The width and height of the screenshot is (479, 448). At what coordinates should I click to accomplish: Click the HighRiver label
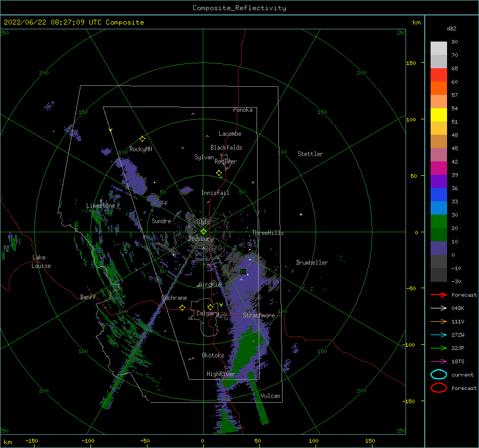pos(220,374)
